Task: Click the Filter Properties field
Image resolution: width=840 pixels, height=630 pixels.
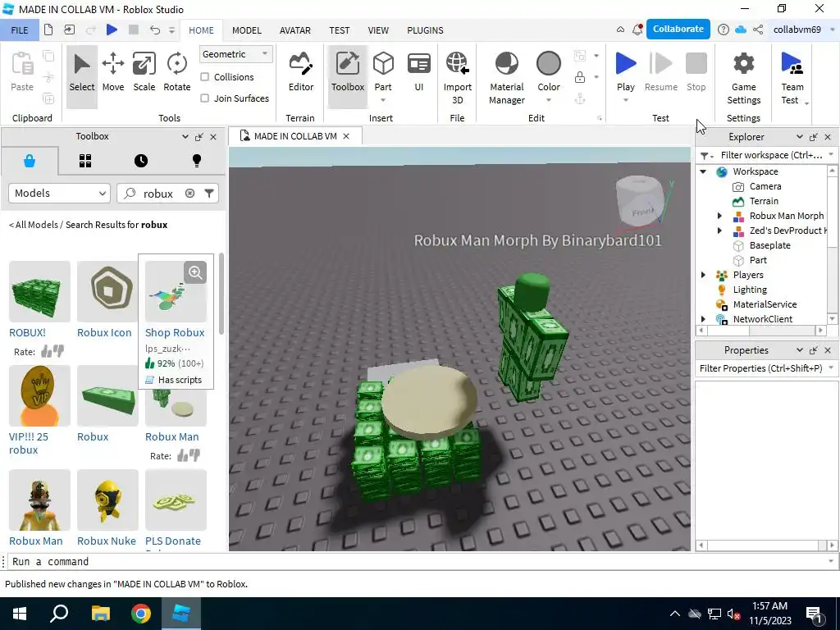Action: pyautogui.click(x=761, y=368)
